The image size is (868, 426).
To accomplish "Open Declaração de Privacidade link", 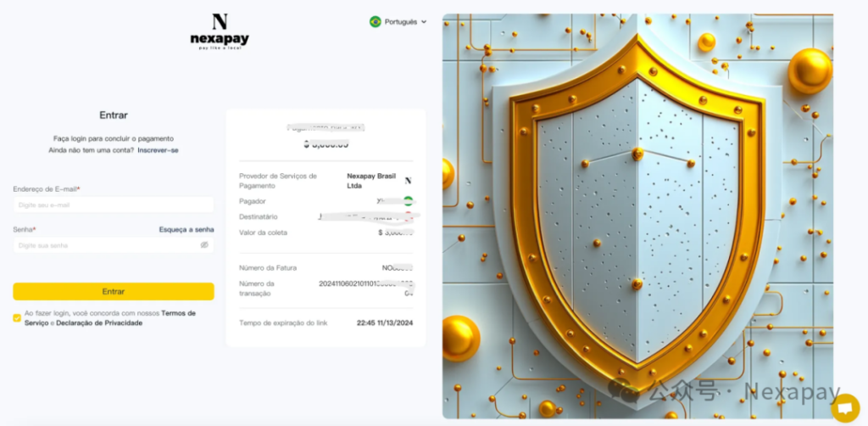I will pyautogui.click(x=99, y=323).
